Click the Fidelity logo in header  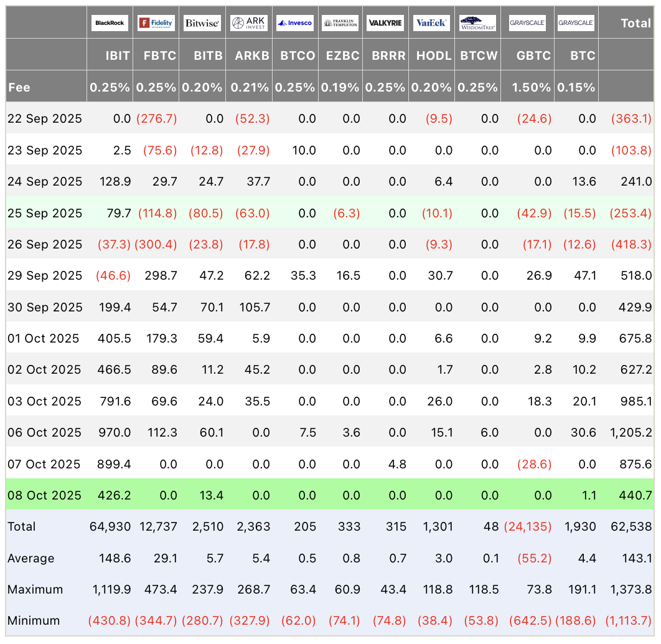coord(156,23)
